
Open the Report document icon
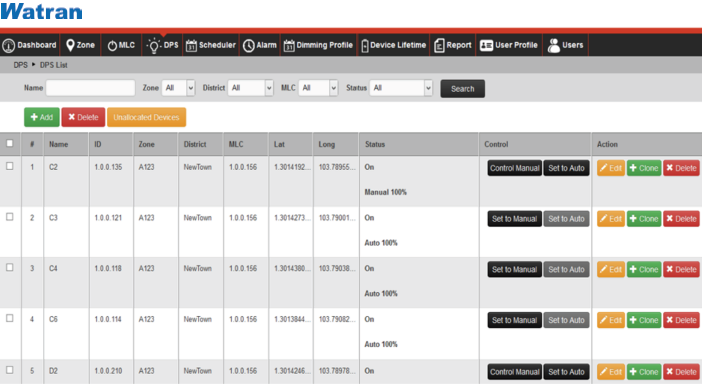(439, 46)
